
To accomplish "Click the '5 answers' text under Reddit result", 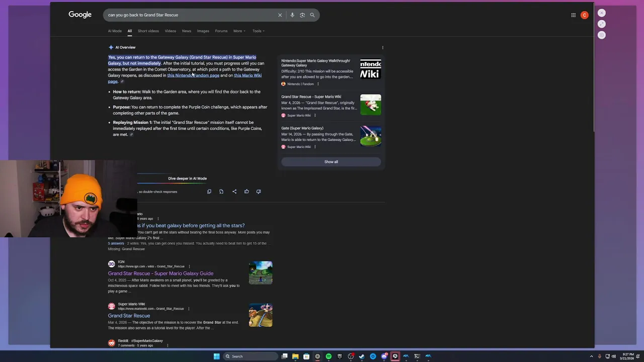I will pyautogui.click(x=116, y=243).
